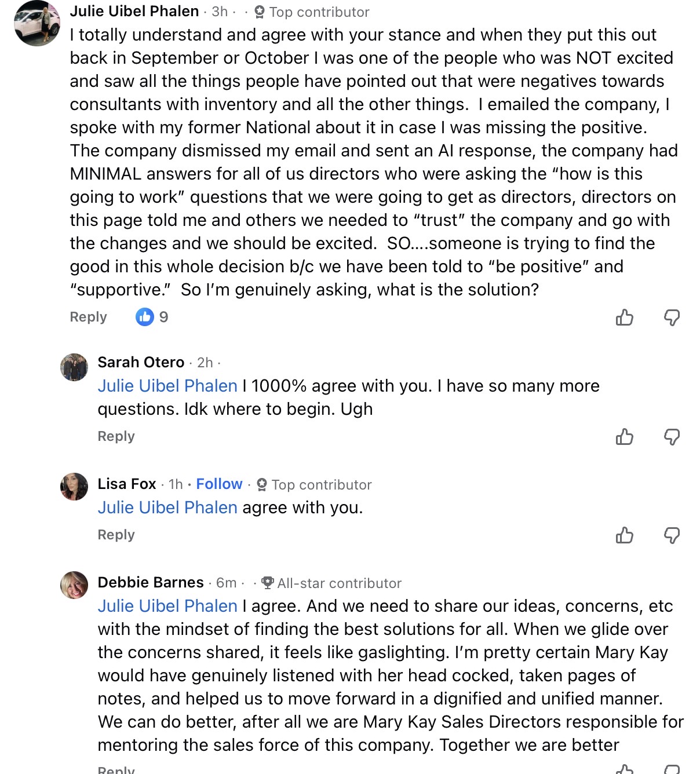
Task: Like Lisa Fox's reply
Action: pyautogui.click(x=624, y=535)
